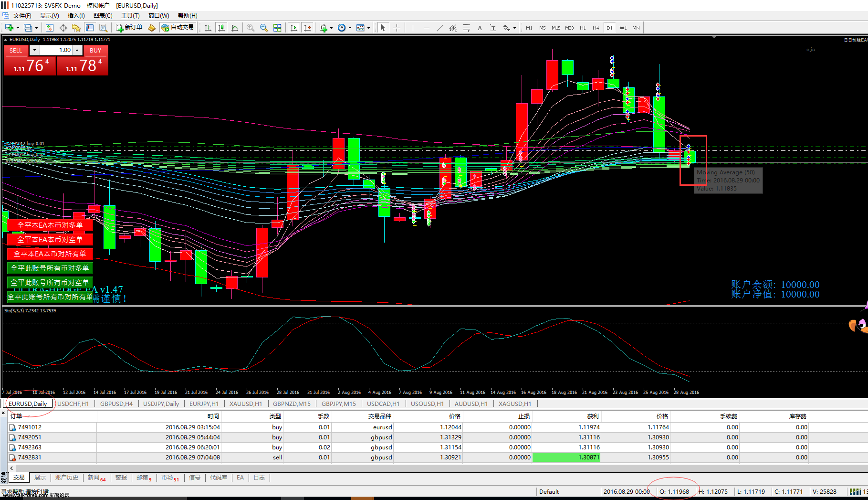Open the 插入(I) menu
Image resolution: width=868 pixels, height=500 pixels.
pos(76,16)
